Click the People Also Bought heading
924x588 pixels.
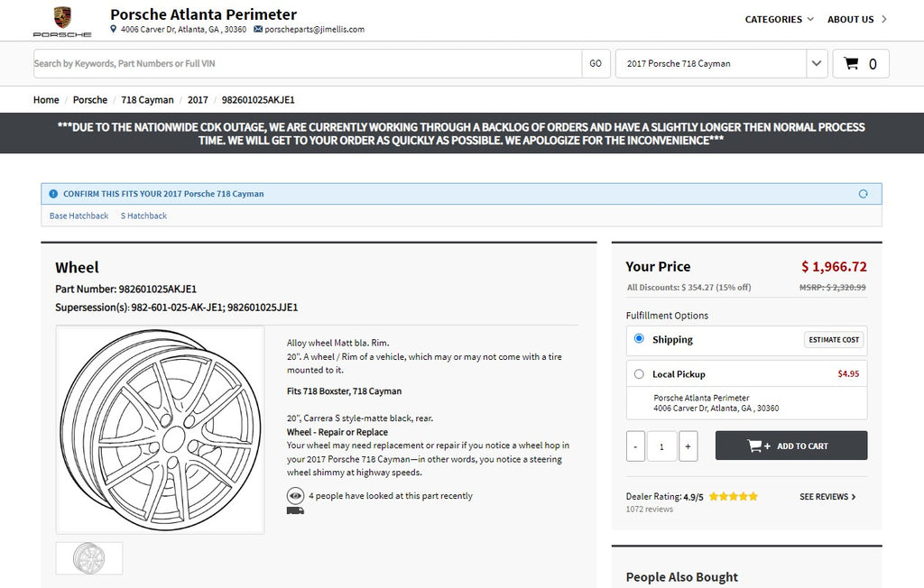coord(682,577)
